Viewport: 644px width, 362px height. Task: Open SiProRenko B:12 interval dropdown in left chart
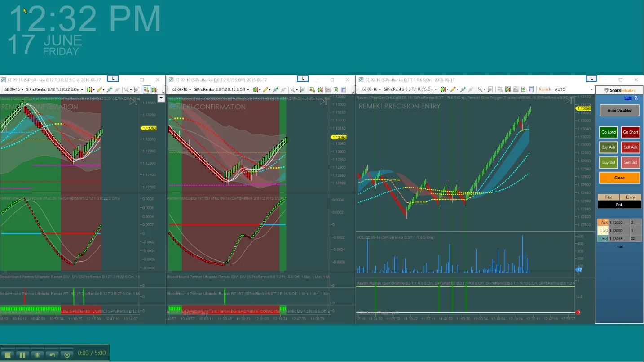click(x=55, y=89)
